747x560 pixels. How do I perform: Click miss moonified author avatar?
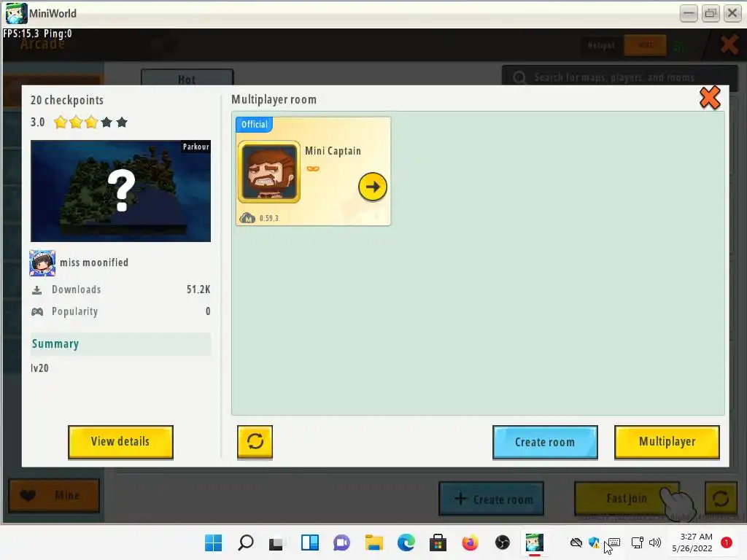(42, 262)
